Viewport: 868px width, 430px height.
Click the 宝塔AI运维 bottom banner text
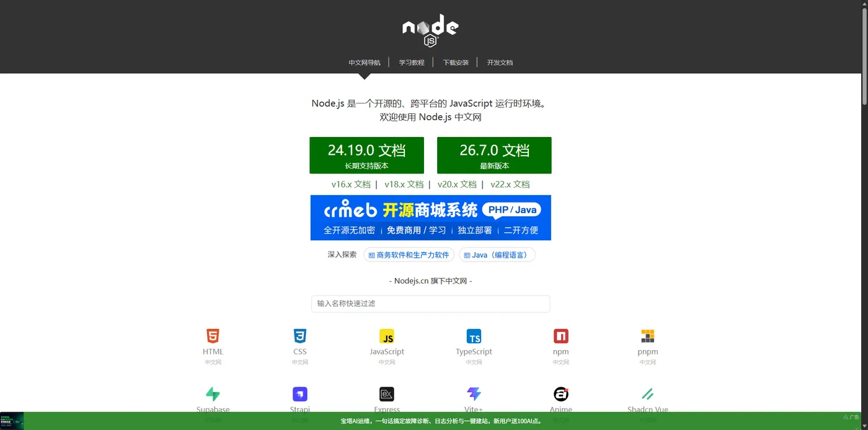pos(441,421)
